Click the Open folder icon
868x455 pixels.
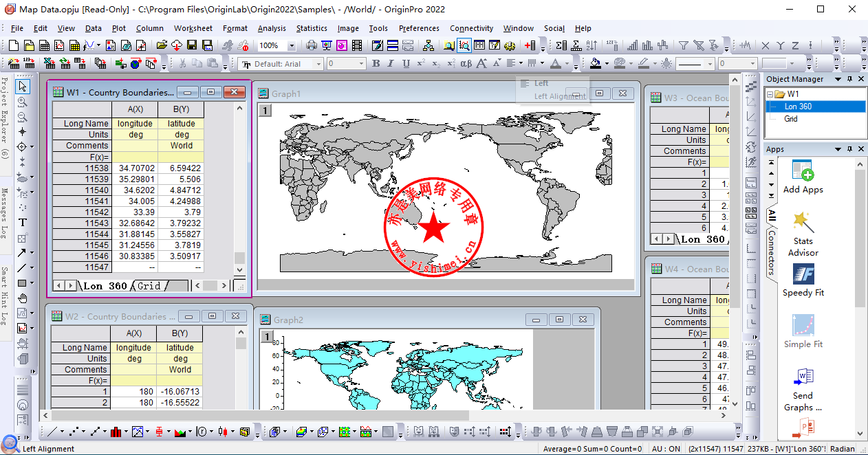point(162,45)
